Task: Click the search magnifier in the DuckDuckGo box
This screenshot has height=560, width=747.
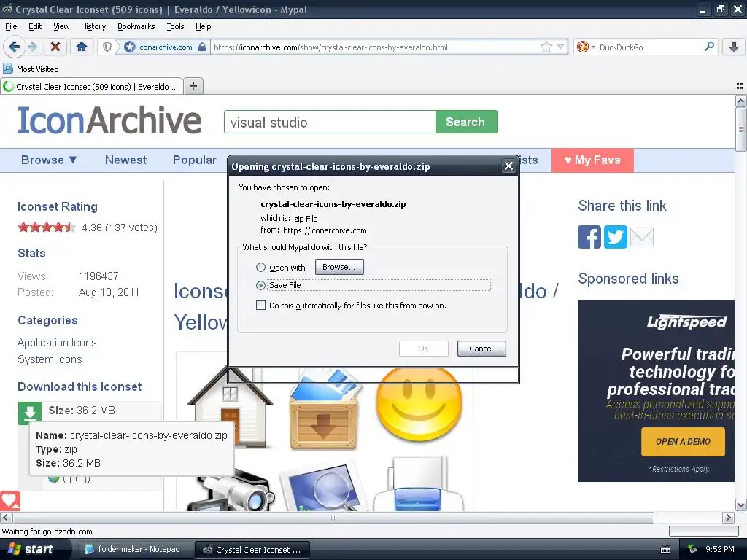Action: click(709, 47)
